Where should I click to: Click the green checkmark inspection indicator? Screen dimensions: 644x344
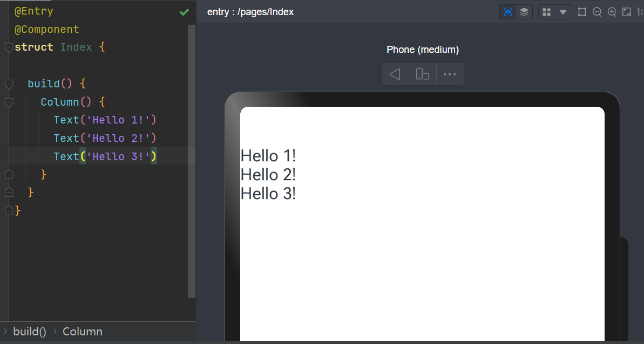(x=184, y=12)
